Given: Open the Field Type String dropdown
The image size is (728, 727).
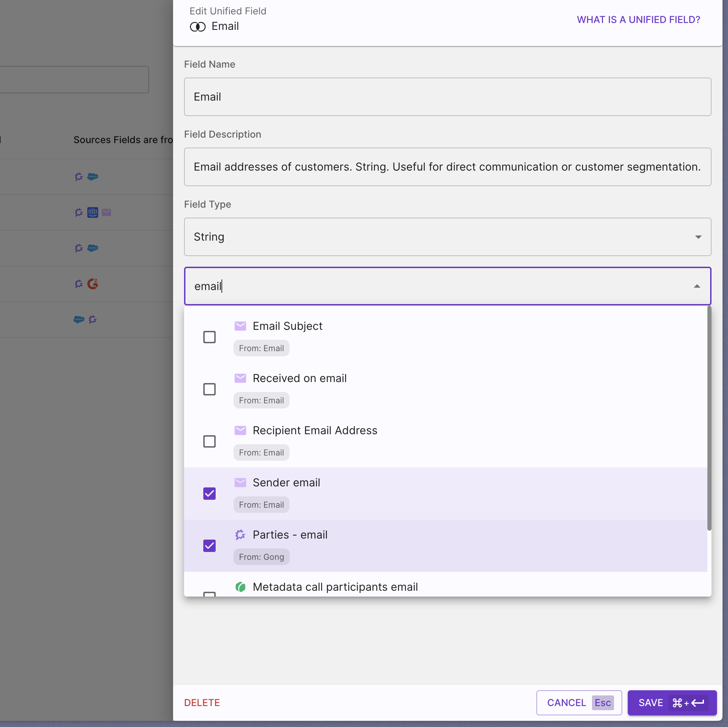Looking at the screenshot, I should point(447,236).
